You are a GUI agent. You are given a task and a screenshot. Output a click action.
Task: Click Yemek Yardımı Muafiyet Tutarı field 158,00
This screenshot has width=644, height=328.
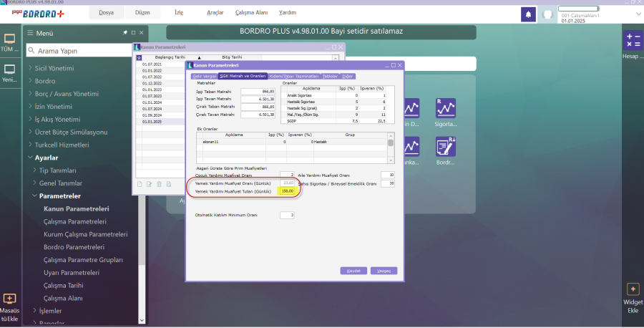287,191
